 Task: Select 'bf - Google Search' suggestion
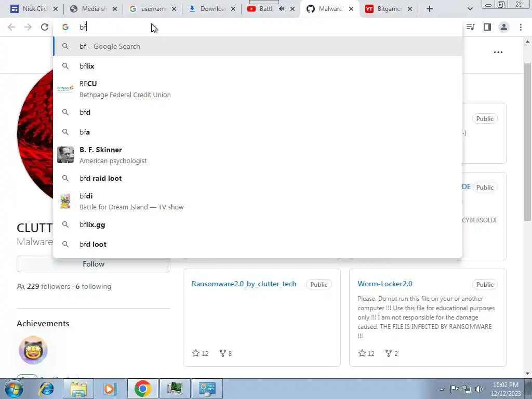pos(258,46)
